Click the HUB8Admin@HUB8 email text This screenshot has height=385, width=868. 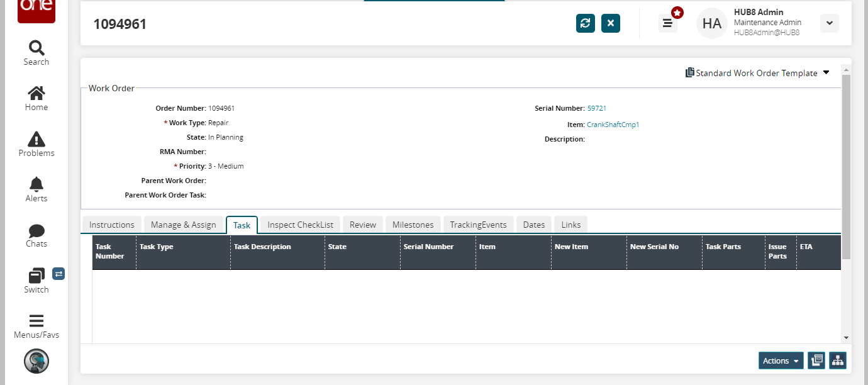767,33
